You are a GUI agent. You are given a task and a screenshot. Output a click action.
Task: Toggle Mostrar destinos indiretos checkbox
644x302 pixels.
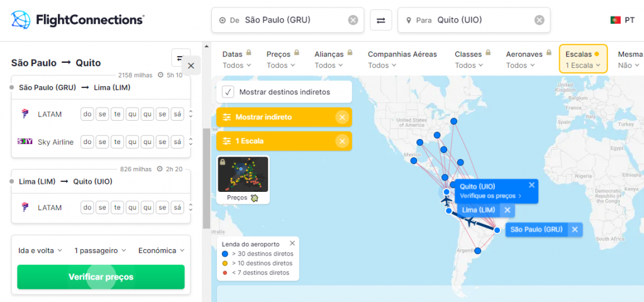228,92
